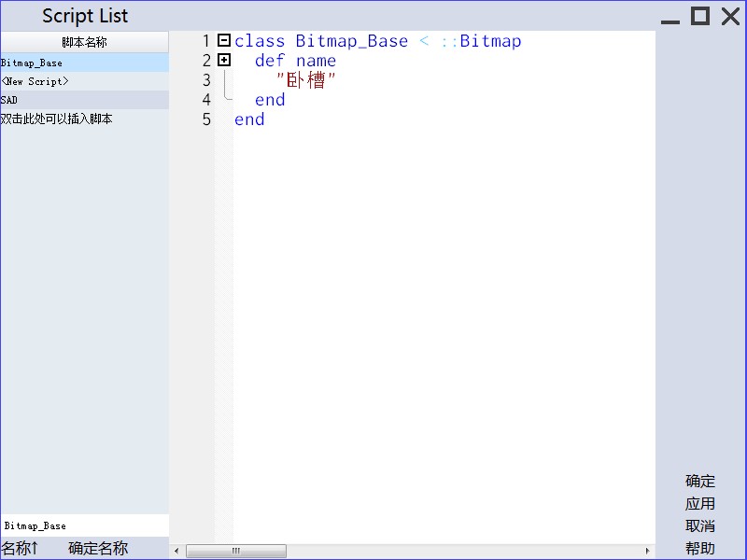The width and height of the screenshot is (747, 560).
Task: Close the Script List window
Action: coord(730,16)
